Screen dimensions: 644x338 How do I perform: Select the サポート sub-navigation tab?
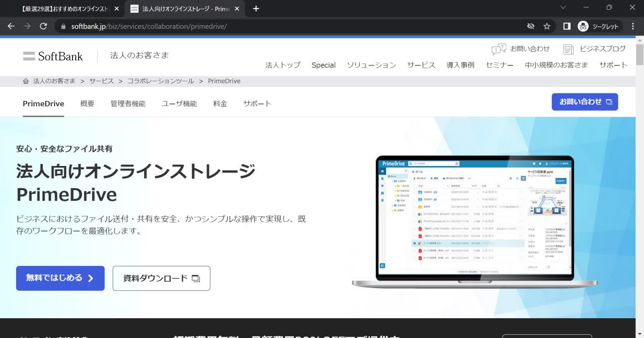pyautogui.click(x=257, y=104)
